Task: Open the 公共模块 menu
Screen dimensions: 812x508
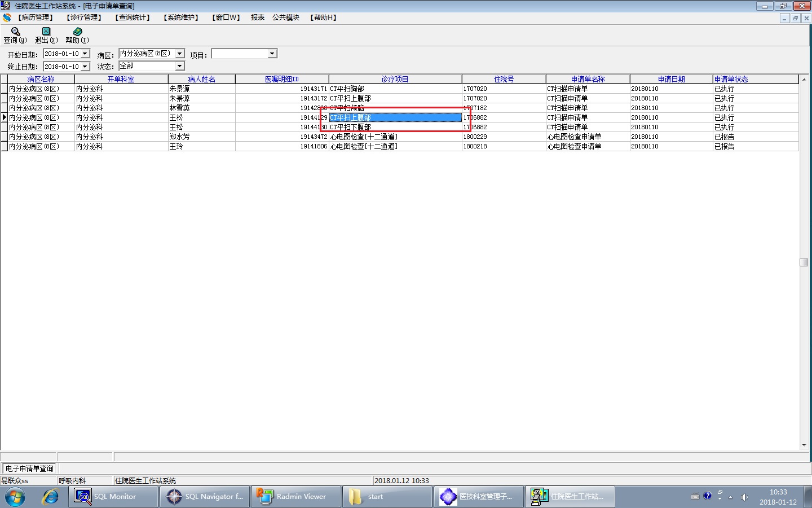Action: (286, 17)
